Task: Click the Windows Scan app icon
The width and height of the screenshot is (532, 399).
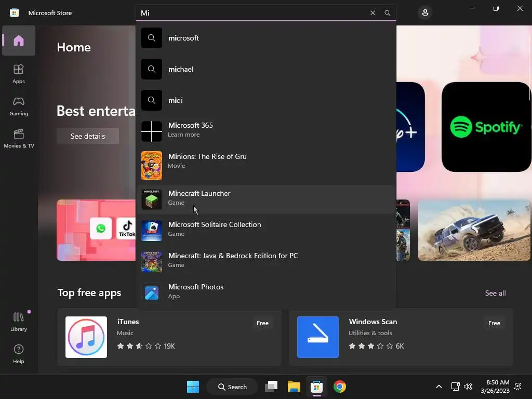Action: pyautogui.click(x=317, y=337)
